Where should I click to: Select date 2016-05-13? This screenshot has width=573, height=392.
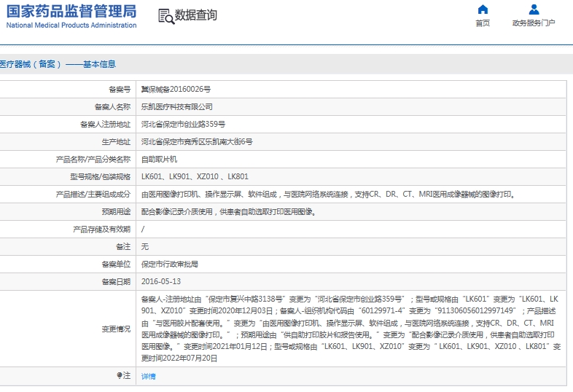(161, 282)
